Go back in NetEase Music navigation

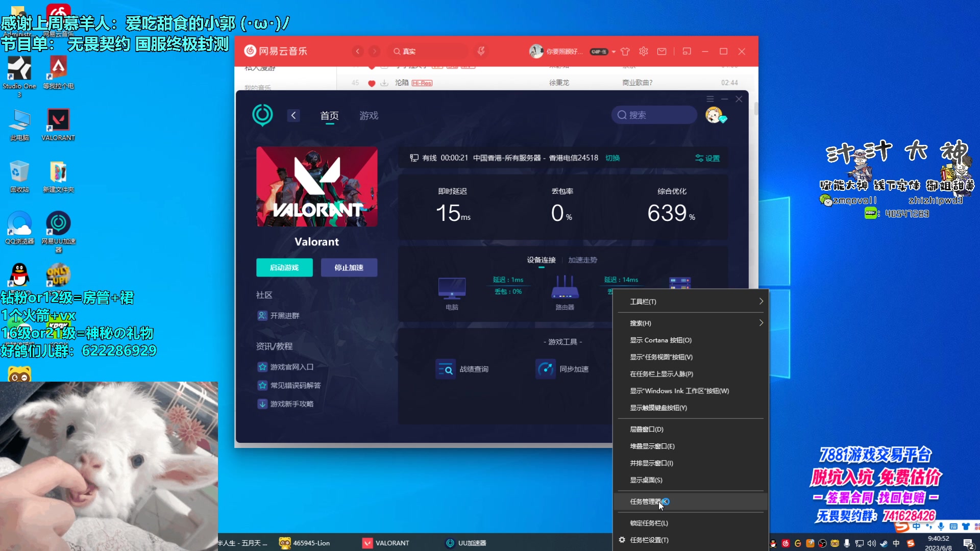click(358, 52)
